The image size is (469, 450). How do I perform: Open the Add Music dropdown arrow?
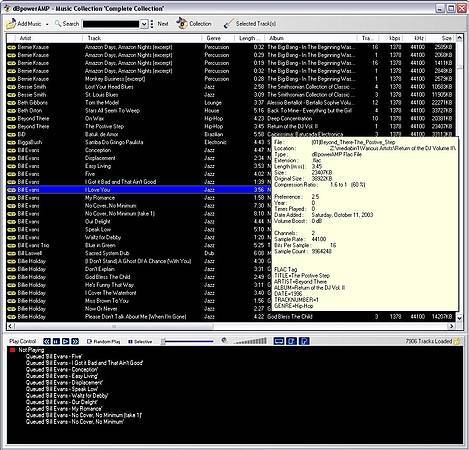coord(47,24)
